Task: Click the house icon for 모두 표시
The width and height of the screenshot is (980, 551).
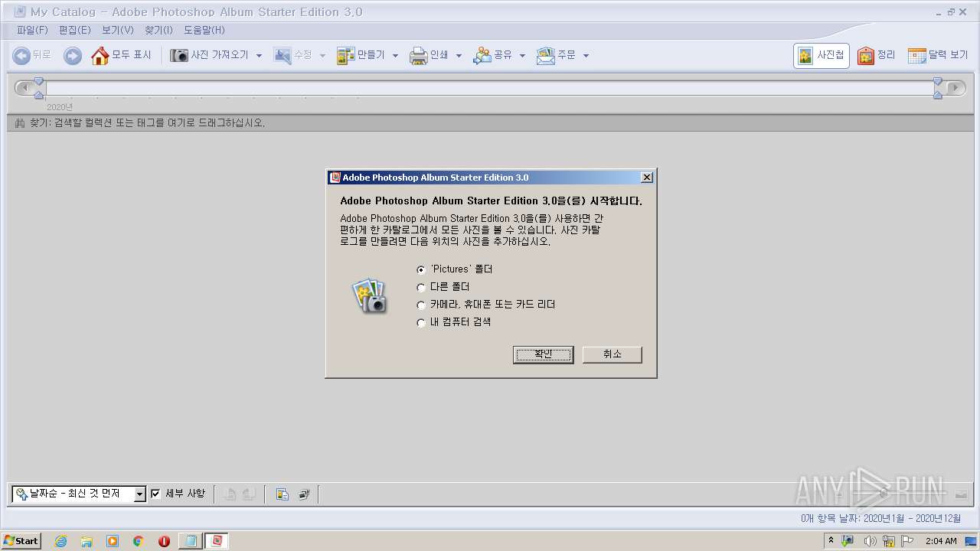Action: point(100,56)
